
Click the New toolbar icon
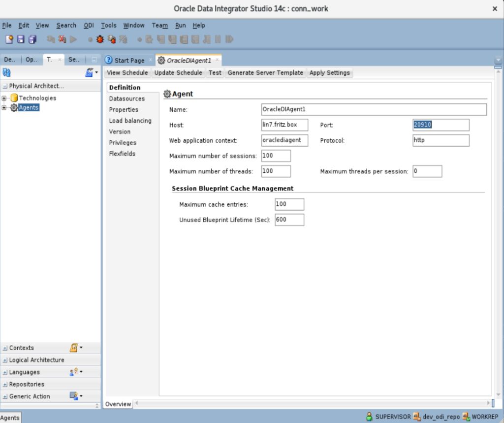pos(9,39)
